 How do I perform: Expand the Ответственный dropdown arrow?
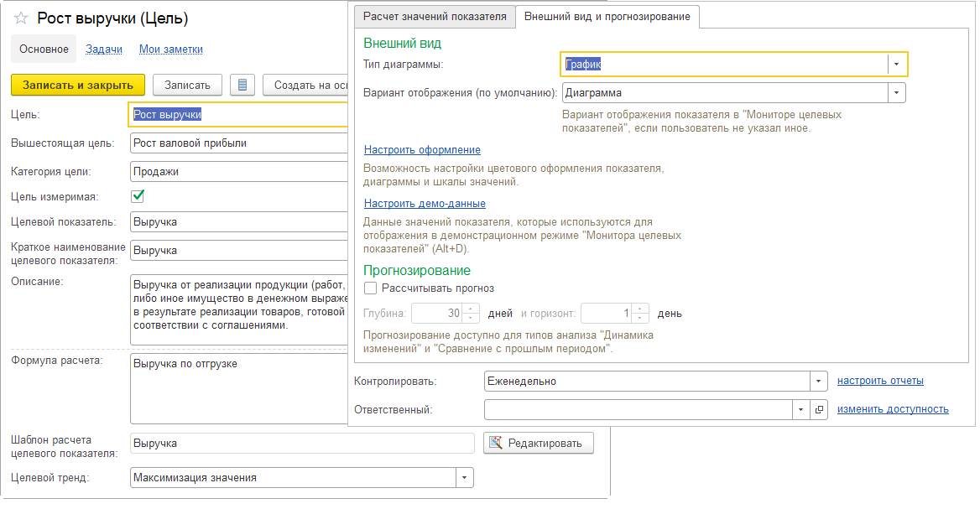[x=802, y=409]
